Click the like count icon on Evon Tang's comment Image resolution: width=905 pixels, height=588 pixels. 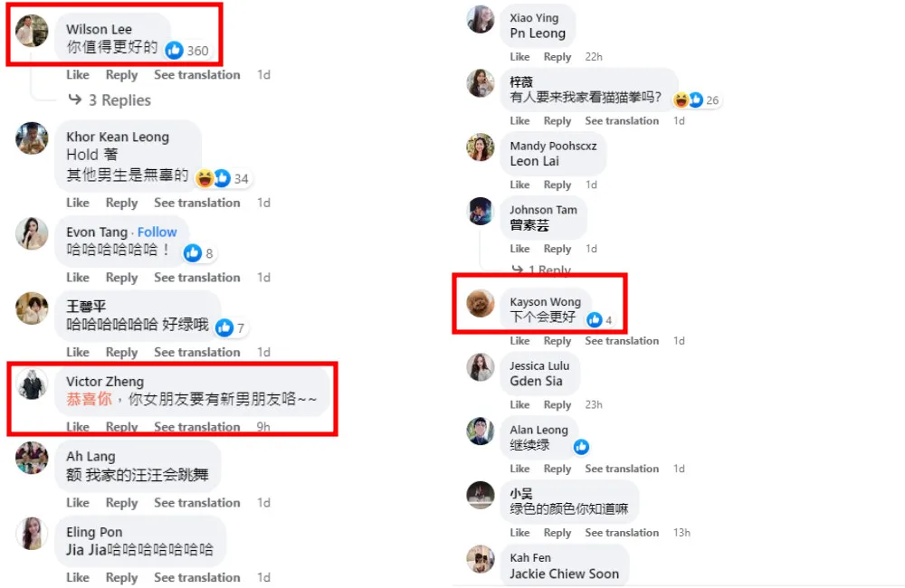(192, 252)
